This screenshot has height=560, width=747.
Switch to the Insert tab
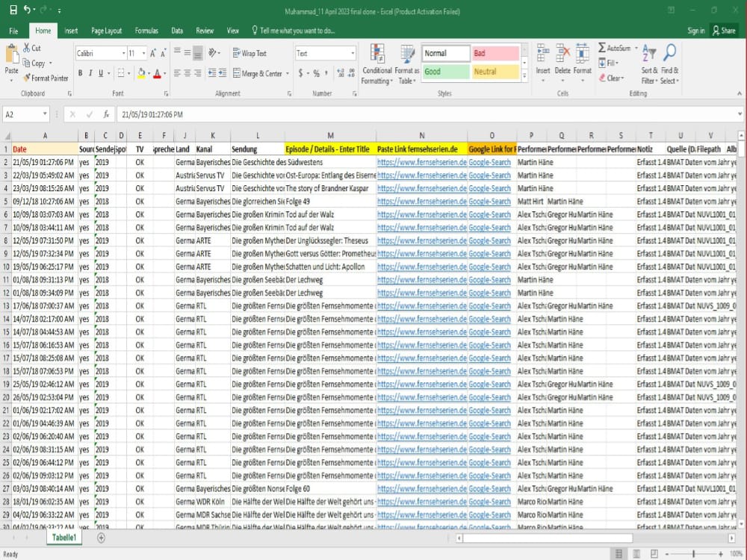[x=71, y=31]
